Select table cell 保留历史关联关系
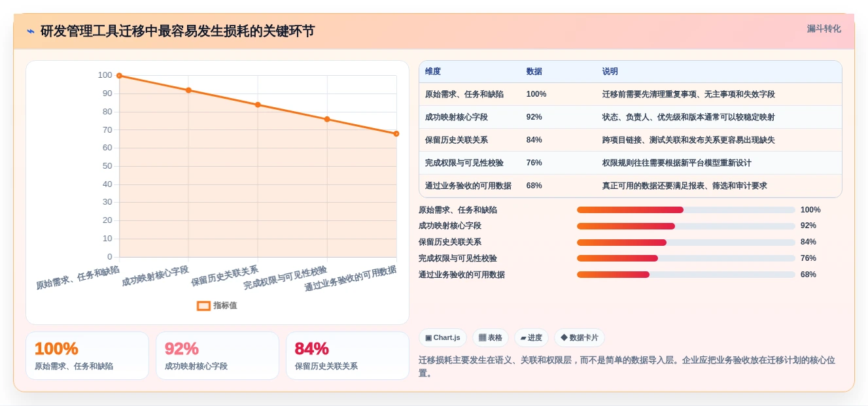 [457, 140]
